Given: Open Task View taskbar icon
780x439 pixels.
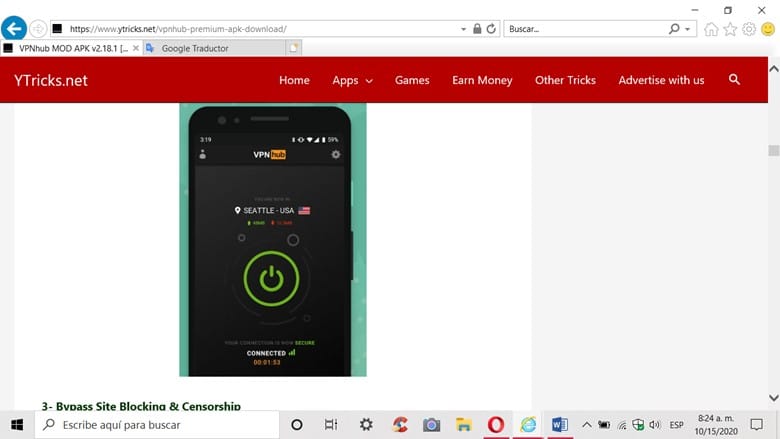Looking at the screenshot, I should [331, 425].
